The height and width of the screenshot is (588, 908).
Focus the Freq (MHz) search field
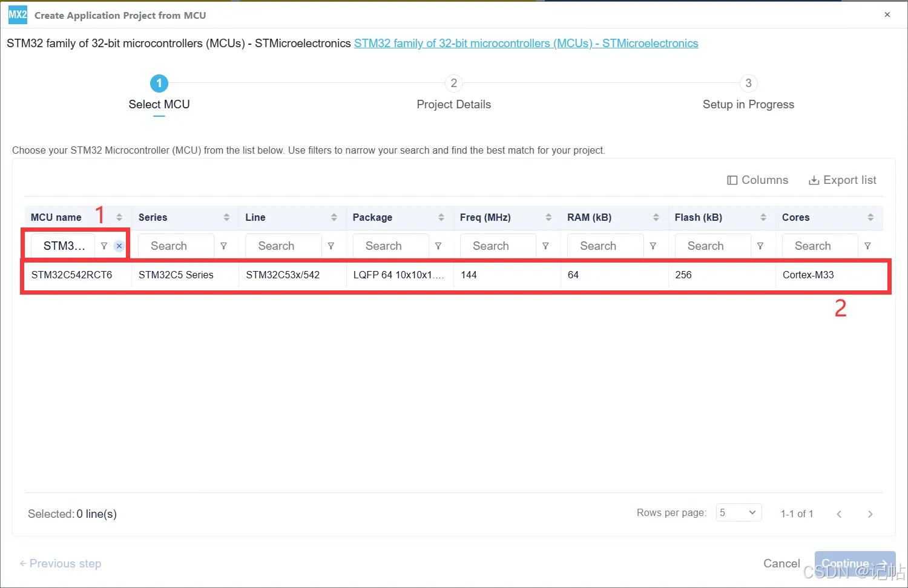[x=498, y=246]
